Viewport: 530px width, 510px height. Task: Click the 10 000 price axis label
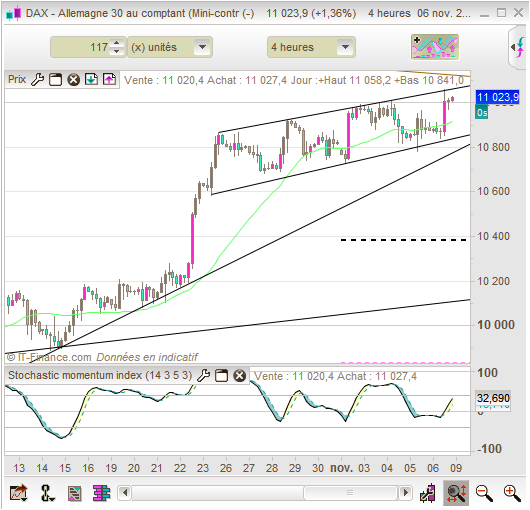coord(496,325)
